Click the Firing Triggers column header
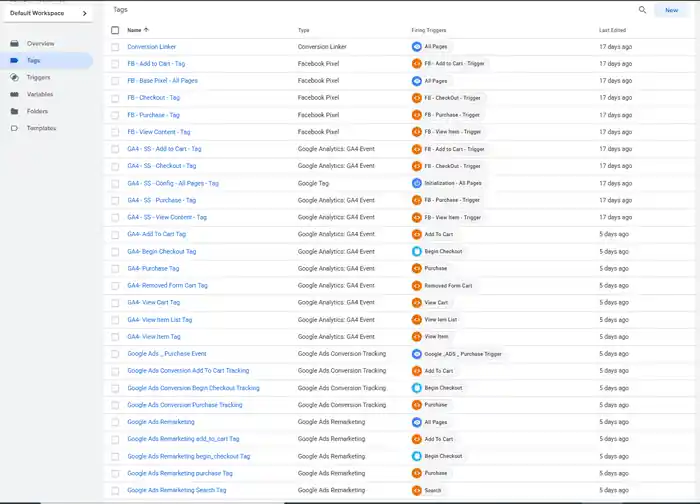The image size is (700, 504). pos(429,30)
